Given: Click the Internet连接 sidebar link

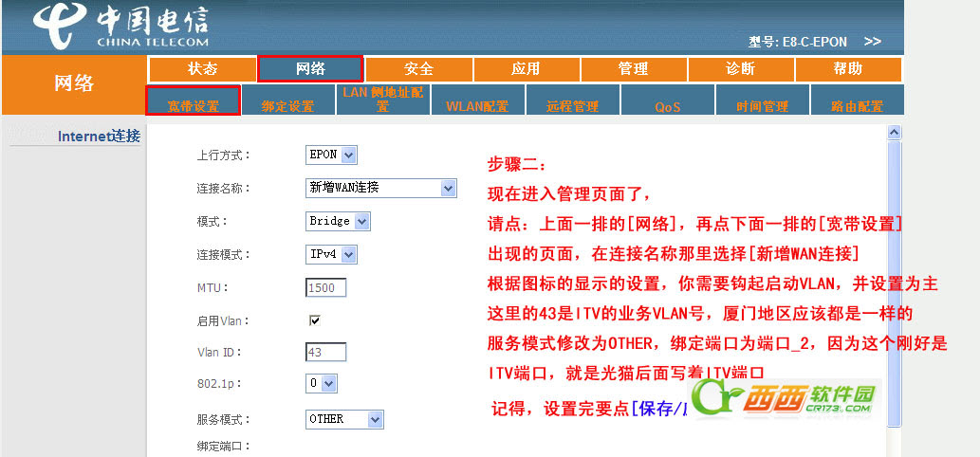Looking at the screenshot, I should coord(99,137).
